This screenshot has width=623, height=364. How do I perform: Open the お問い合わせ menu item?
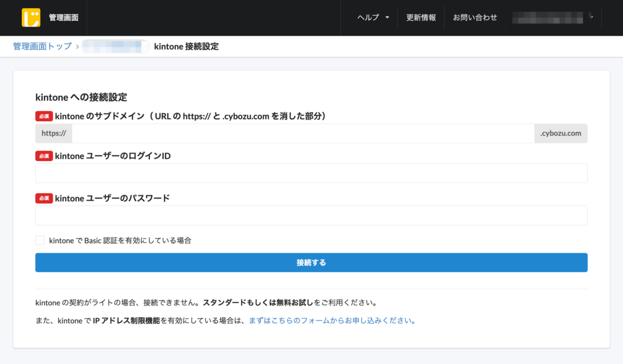pyautogui.click(x=474, y=17)
